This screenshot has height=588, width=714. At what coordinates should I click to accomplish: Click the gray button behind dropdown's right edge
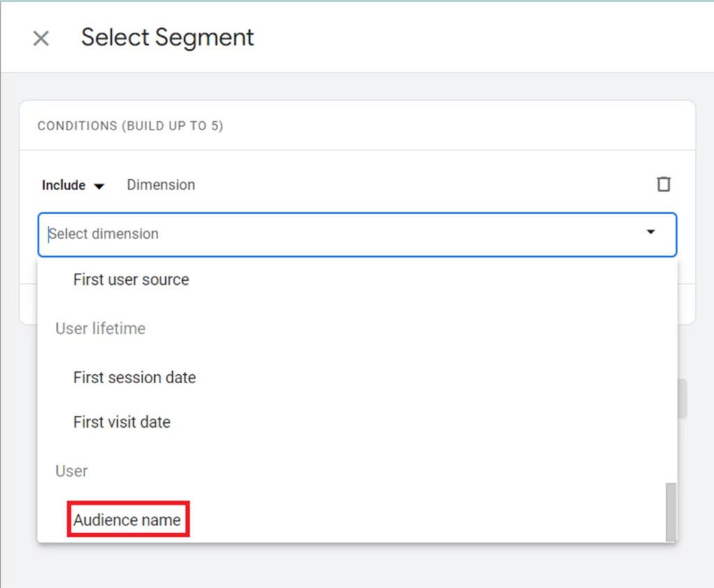coord(683,399)
